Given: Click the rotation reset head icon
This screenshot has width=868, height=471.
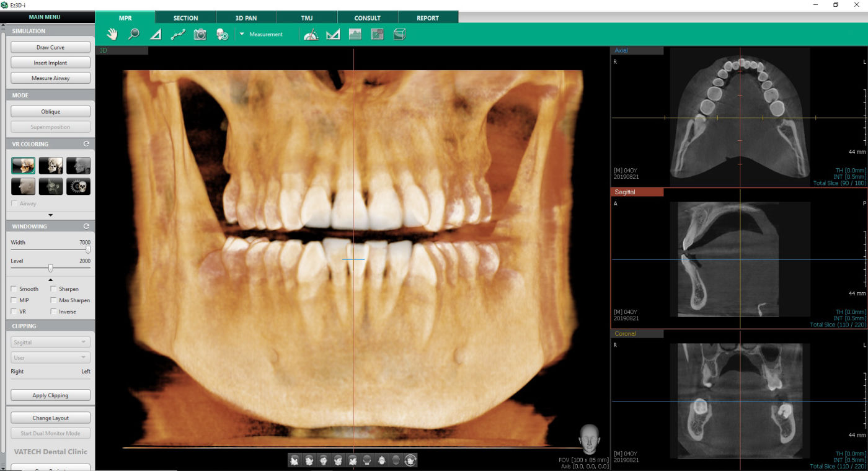Looking at the screenshot, I should tap(409, 460).
